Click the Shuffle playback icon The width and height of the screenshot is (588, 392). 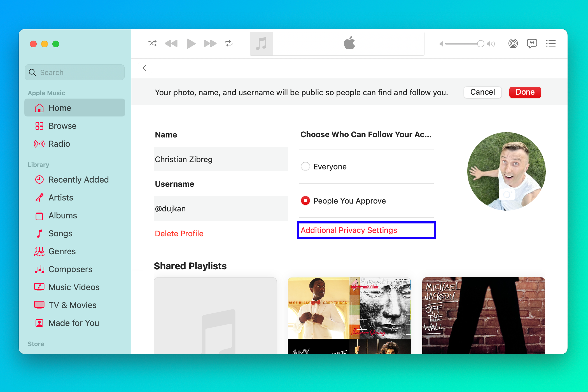click(x=153, y=43)
